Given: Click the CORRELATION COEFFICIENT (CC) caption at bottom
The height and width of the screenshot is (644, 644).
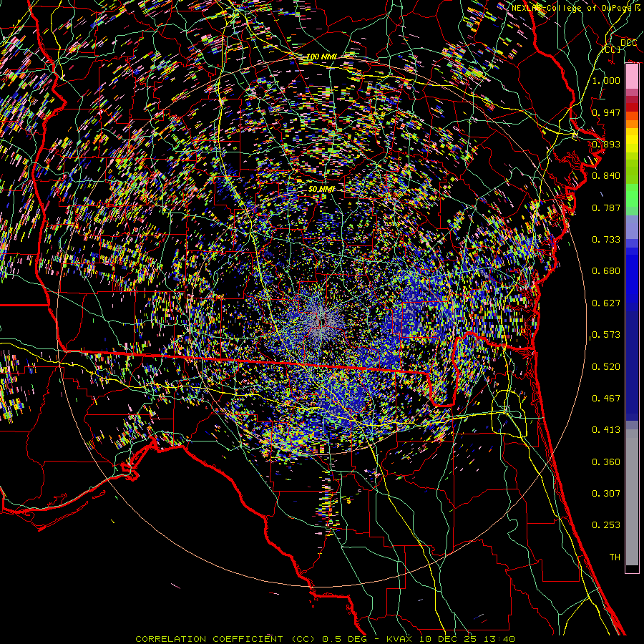Looking at the screenshot, I should [x=226, y=639].
